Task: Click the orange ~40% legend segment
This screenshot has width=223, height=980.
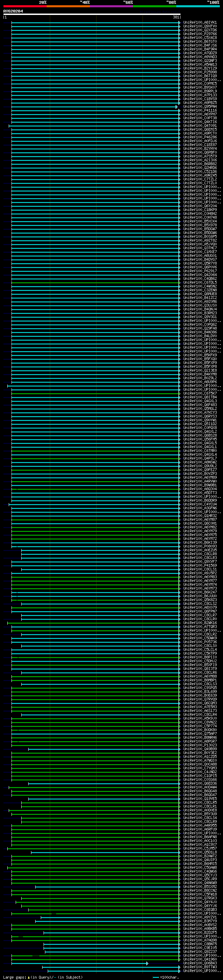Action: [68, 6]
